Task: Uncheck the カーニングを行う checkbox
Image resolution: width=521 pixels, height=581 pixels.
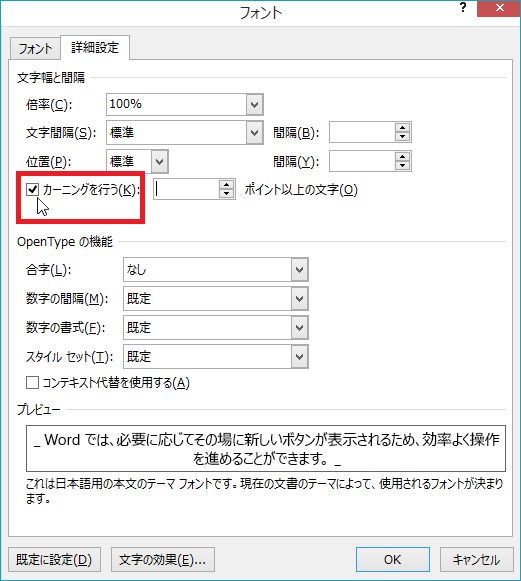Action: 32,190
